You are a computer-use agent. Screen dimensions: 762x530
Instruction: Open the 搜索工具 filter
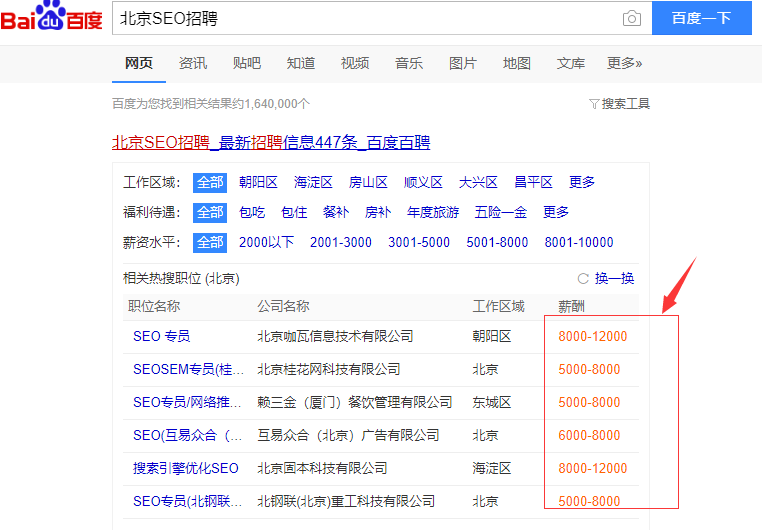pyautogui.click(x=620, y=104)
